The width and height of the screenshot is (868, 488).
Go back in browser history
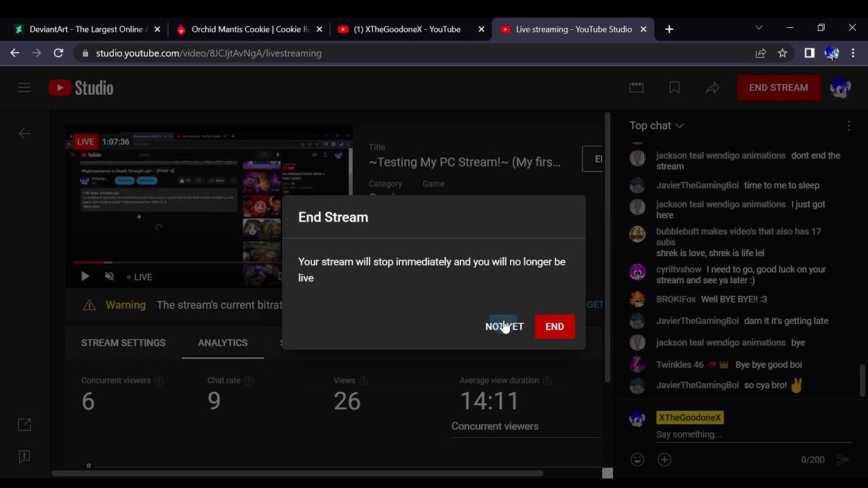[15, 53]
